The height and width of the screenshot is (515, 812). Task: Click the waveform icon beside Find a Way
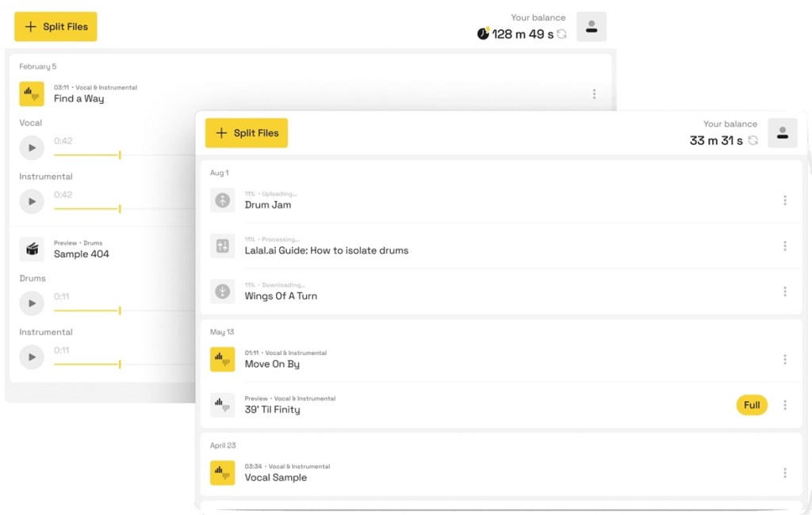point(32,94)
